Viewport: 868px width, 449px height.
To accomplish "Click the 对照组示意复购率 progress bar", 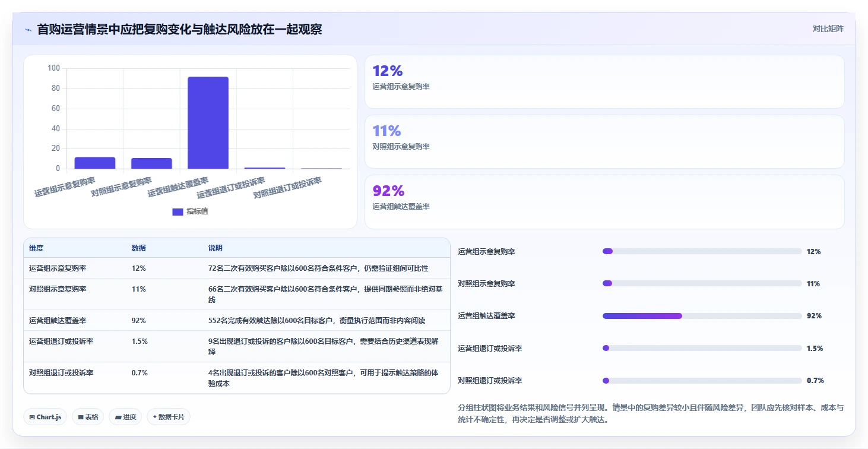I will (x=702, y=284).
